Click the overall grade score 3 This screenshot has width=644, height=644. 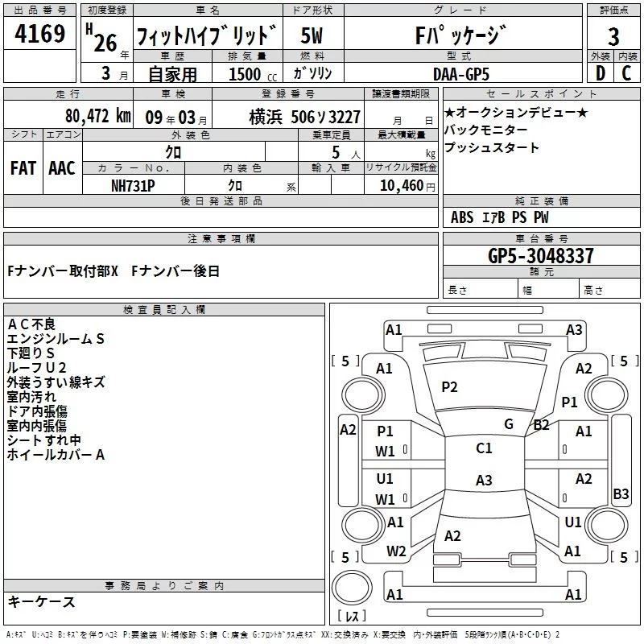coord(613,36)
